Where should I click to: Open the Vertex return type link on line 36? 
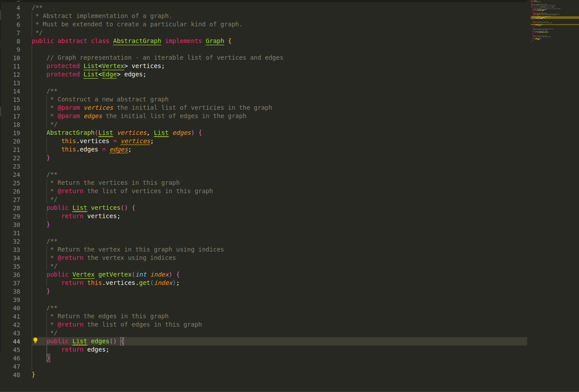(83, 274)
